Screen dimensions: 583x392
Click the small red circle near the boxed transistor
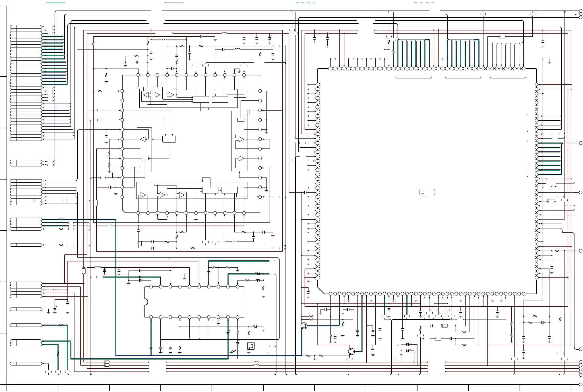(x=268, y=354)
